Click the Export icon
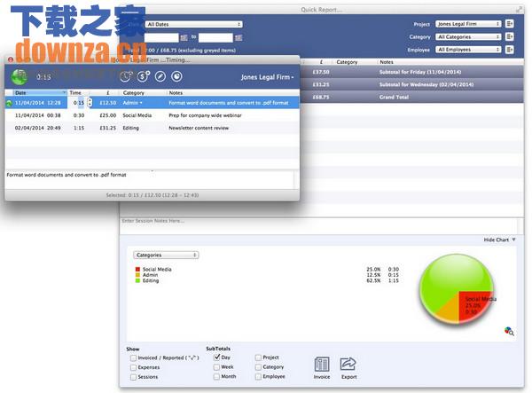Image resolution: width=532 pixels, height=393 pixels. [348, 365]
